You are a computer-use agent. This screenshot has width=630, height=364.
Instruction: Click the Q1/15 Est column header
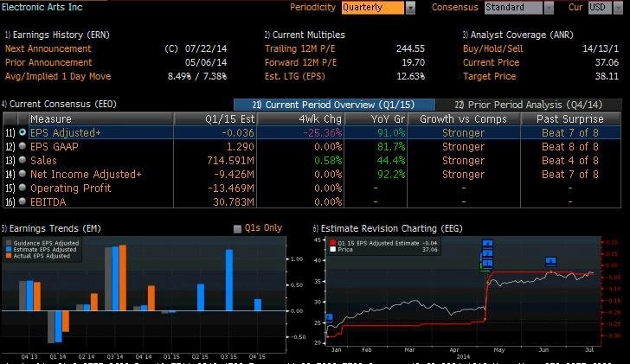[x=215, y=118]
